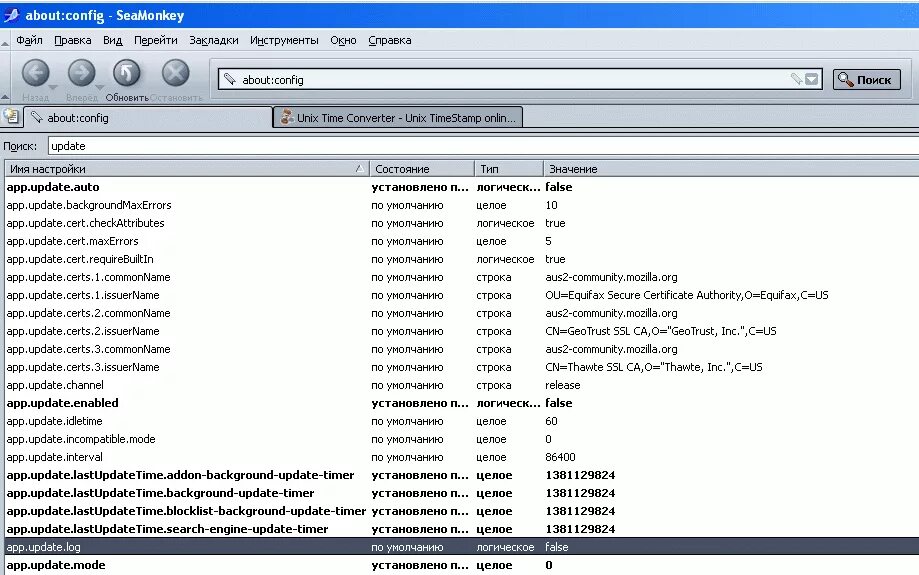Screen dimensions: 919x575
Task: Open the Справка menu
Action: pyautogui.click(x=390, y=40)
